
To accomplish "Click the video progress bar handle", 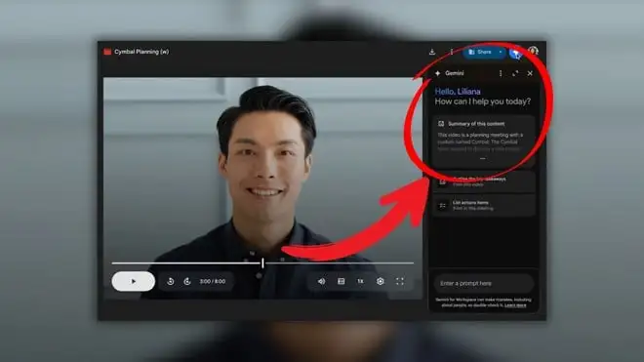I will coord(262,263).
